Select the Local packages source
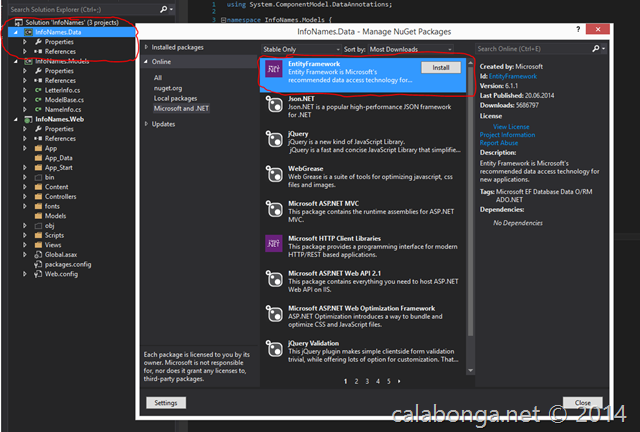The width and height of the screenshot is (640, 432). click(x=176, y=98)
